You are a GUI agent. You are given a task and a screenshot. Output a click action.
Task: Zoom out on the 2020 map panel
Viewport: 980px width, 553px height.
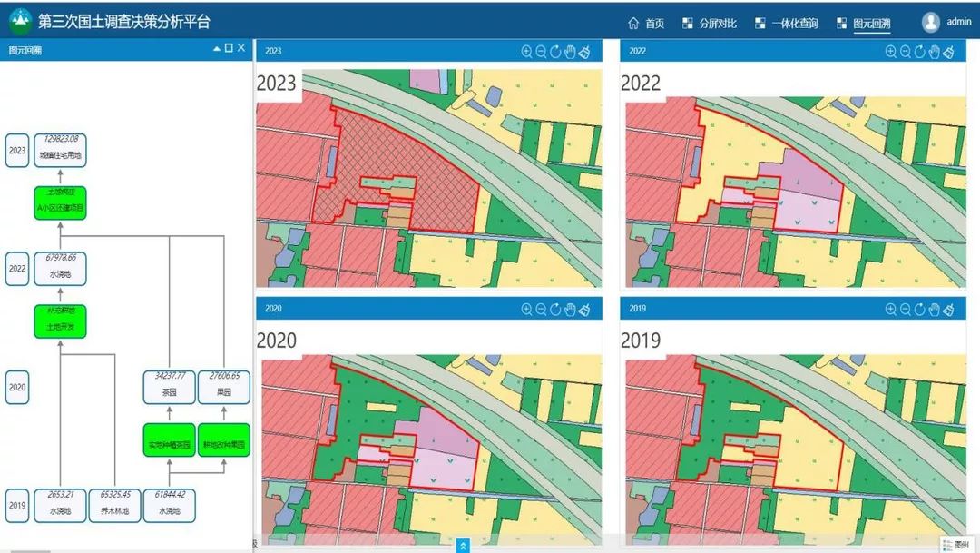[x=541, y=309]
